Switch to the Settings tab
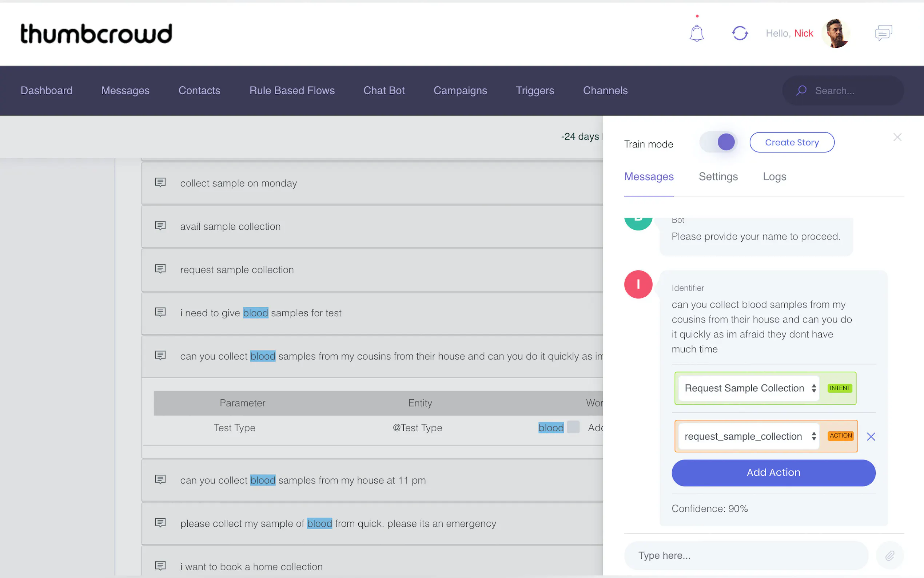Screen dimensions: 924x578 pos(718,177)
